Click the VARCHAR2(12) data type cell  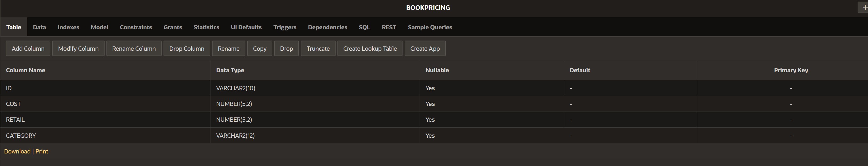pos(315,136)
